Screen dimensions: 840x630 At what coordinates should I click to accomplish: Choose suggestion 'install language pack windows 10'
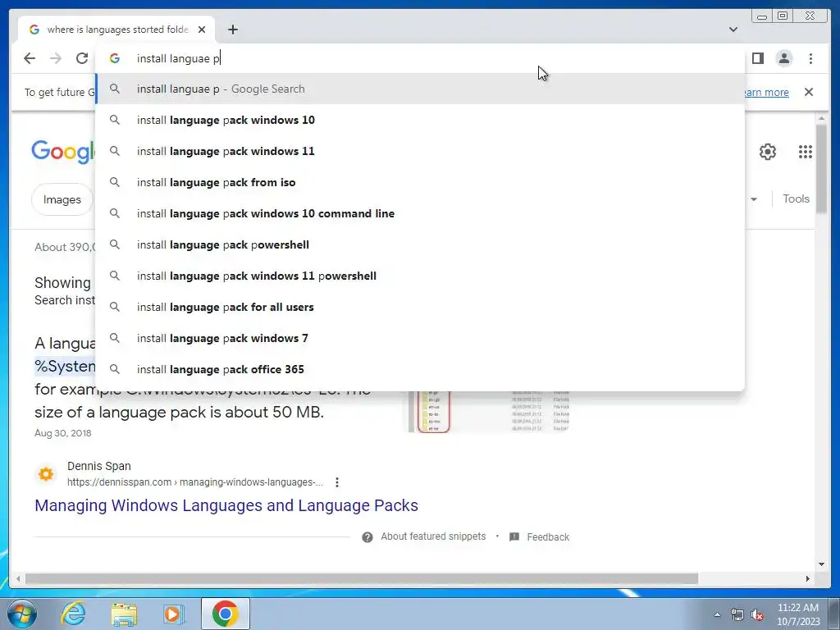tap(420, 120)
